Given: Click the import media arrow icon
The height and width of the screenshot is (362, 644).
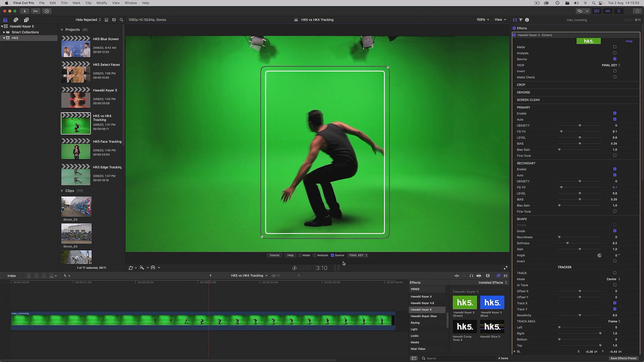Looking at the screenshot, I should (x=24, y=11).
